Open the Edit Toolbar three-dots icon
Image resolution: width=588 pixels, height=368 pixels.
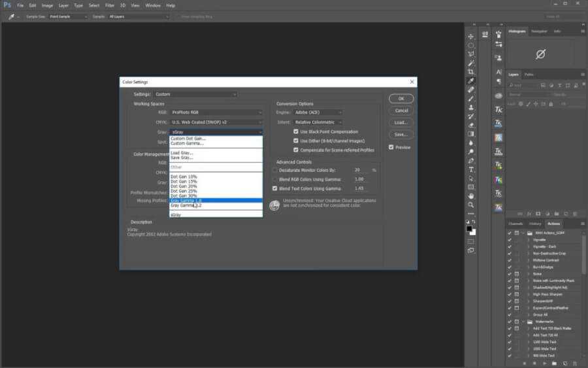(470, 214)
